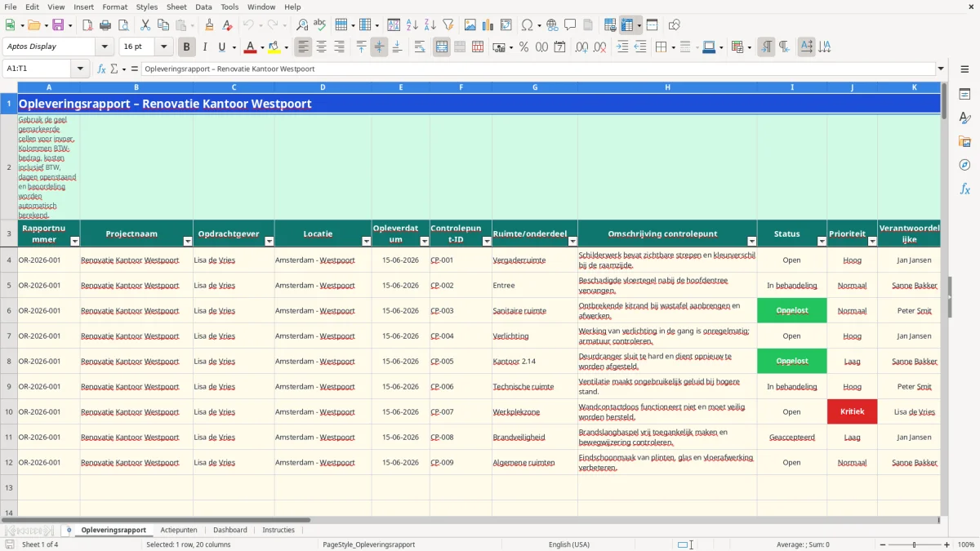
Task: Click the AutoFilter funnel icon
Action: click(x=448, y=25)
